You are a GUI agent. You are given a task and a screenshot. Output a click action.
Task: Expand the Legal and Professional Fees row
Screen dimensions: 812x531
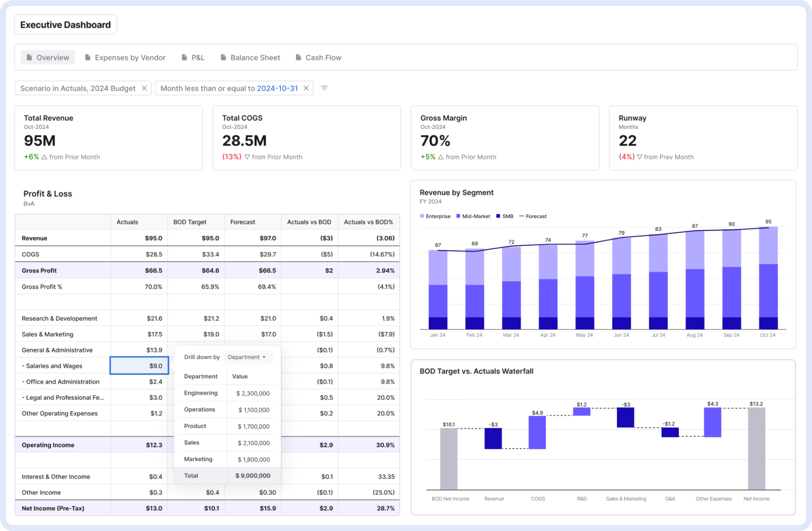pos(63,397)
